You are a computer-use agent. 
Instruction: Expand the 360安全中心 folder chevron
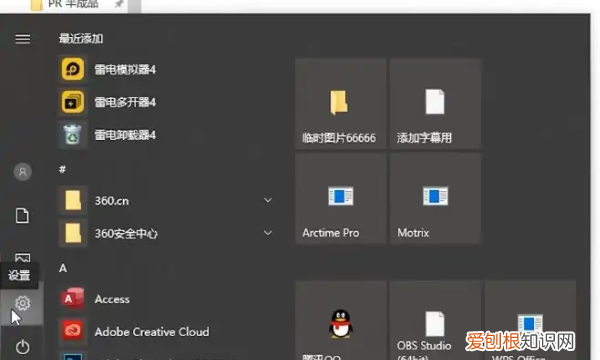[x=268, y=233]
